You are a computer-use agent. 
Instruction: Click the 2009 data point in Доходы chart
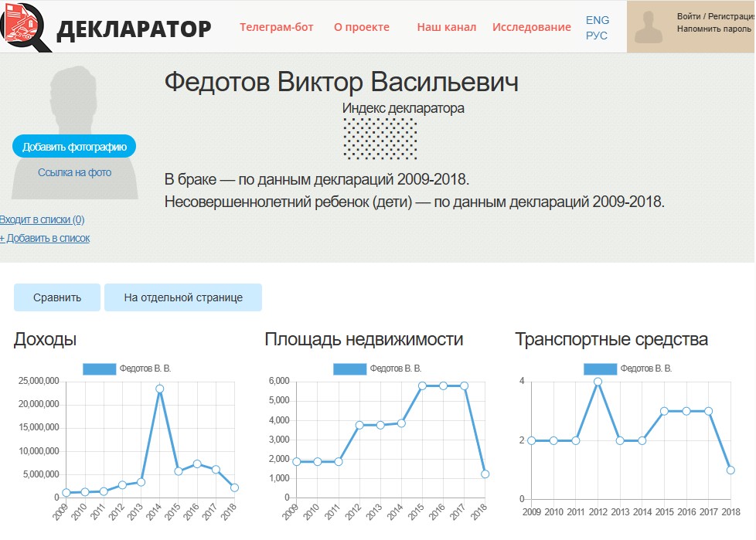(x=66, y=492)
